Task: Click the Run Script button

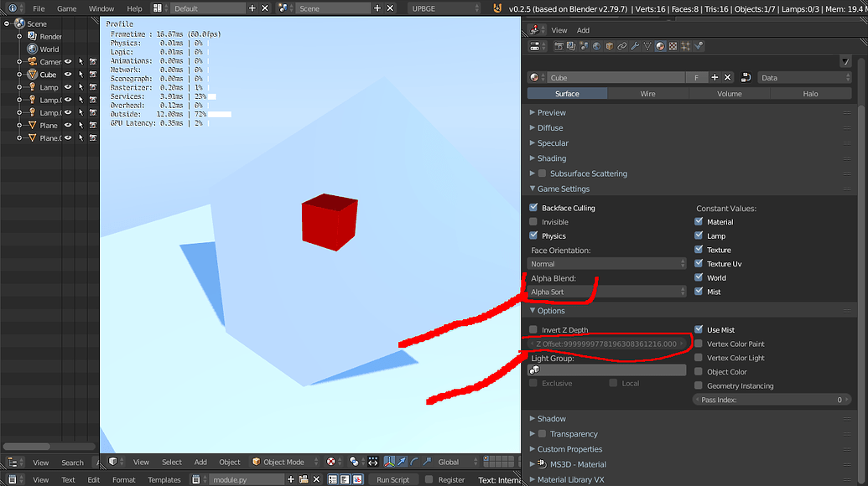Action: 393,479
